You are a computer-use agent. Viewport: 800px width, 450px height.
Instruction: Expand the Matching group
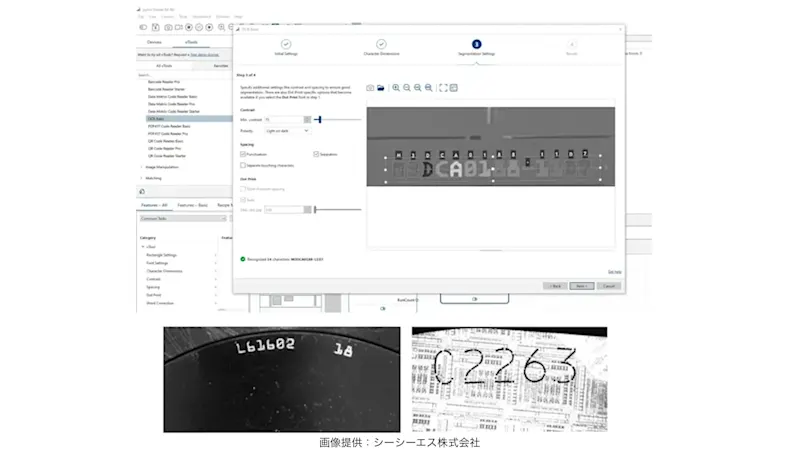tap(142, 178)
